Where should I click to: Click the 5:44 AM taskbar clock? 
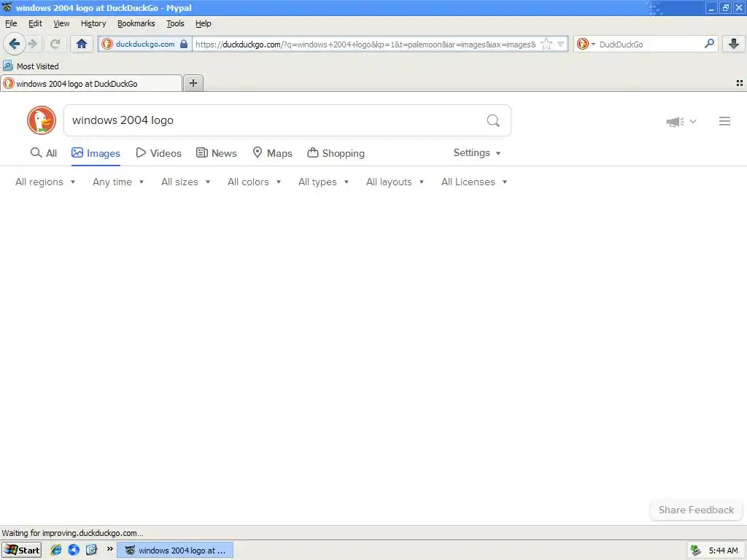723,551
